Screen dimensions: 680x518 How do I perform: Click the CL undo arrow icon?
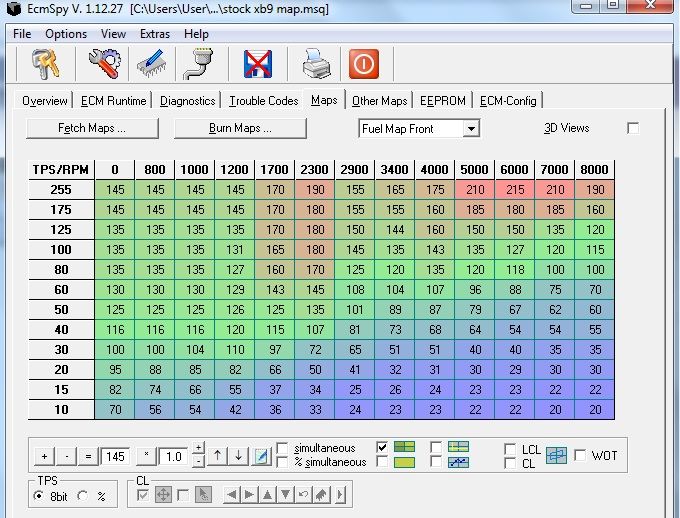tap(304, 495)
